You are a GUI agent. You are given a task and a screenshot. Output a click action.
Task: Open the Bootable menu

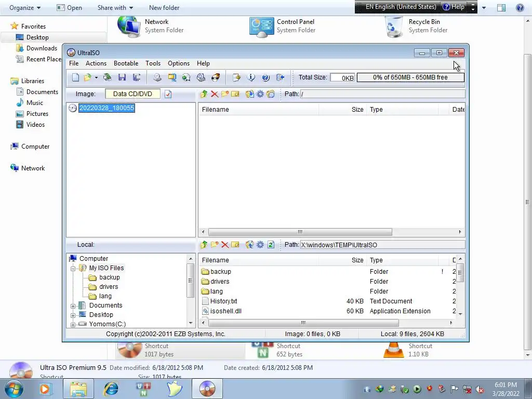[126, 63]
